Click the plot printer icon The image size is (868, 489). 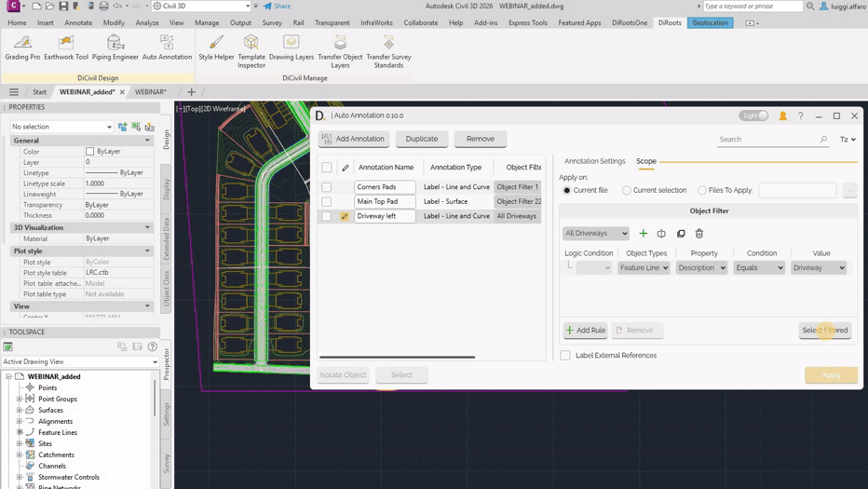tap(103, 7)
